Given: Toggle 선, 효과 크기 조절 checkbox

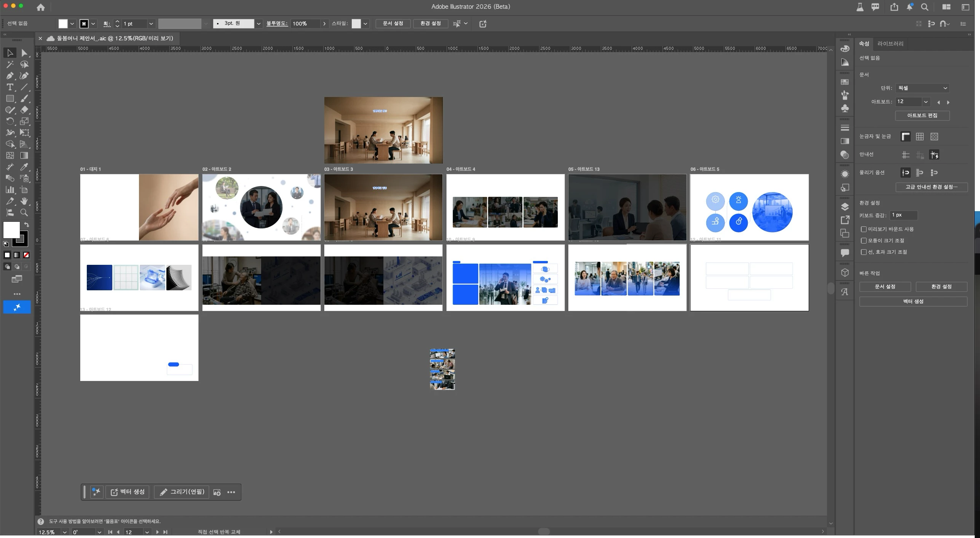Looking at the screenshot, I should [x=863, y=252].
